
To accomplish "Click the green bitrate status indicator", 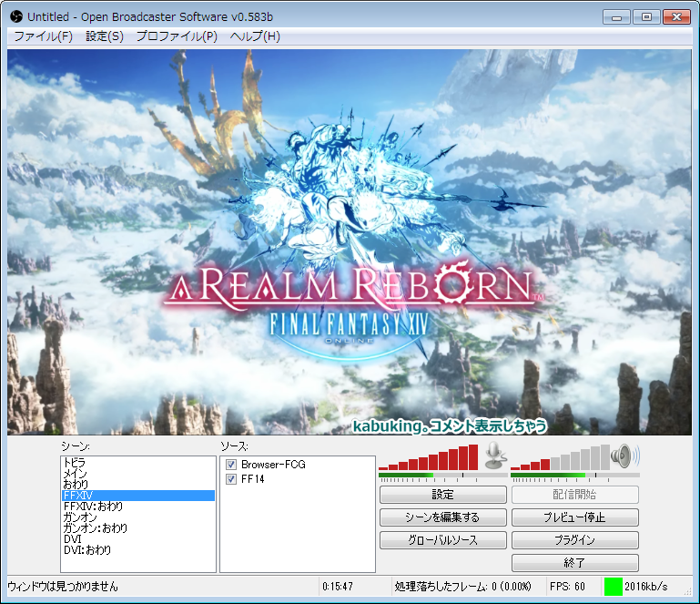I will [x=613, y=587].
